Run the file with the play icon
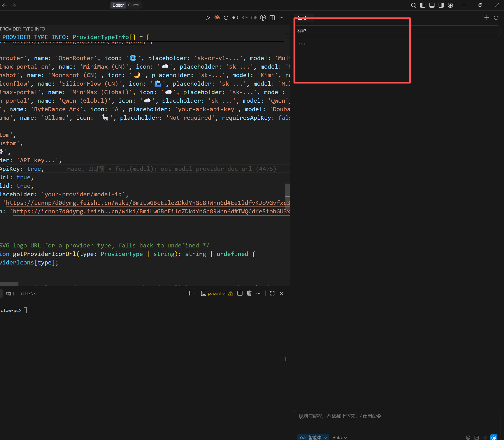504x440 pixels. tap(208, 18)
